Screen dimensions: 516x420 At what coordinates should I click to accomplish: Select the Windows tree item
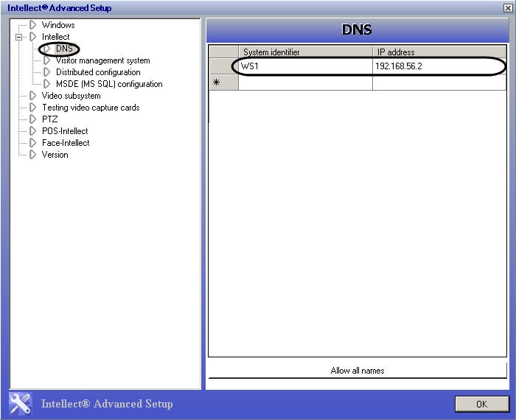point(58,25)
